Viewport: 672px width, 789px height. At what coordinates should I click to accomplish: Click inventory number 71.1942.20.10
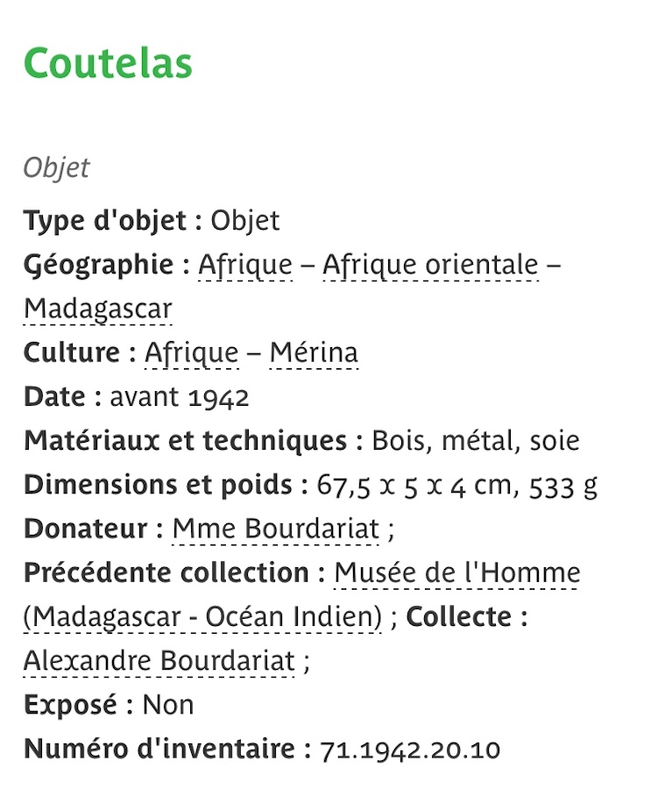click(x=410, y=750)
